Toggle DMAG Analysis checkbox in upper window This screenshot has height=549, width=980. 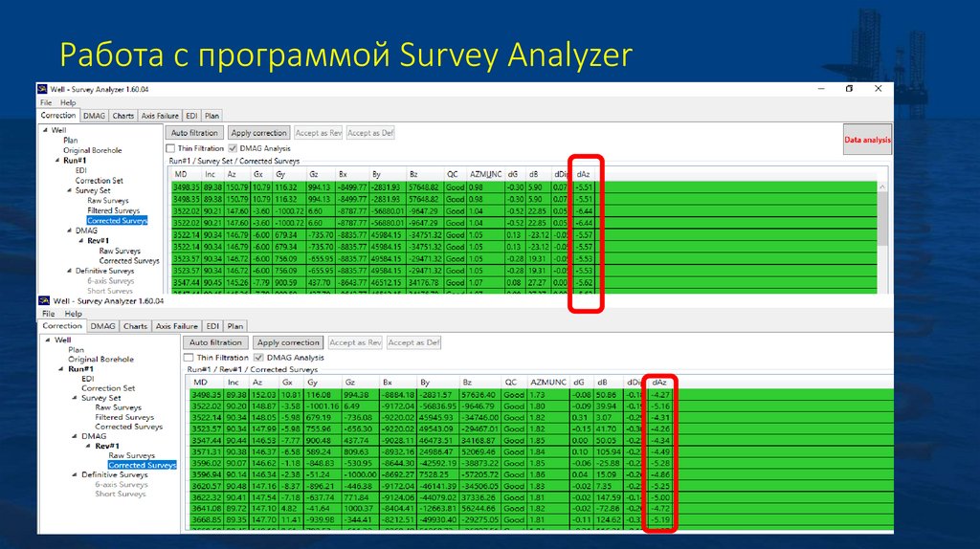pyautogui.click(x=233, y=148)
